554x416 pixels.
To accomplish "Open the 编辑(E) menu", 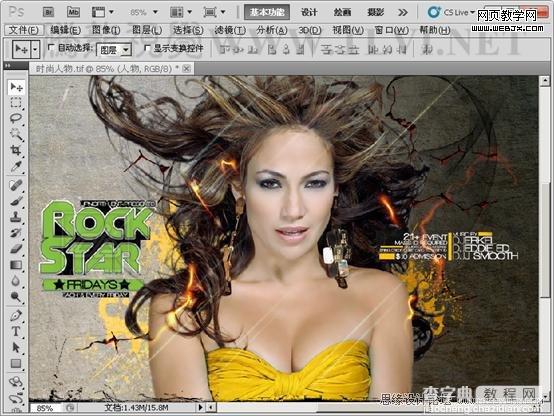I will tap(65, 30).
